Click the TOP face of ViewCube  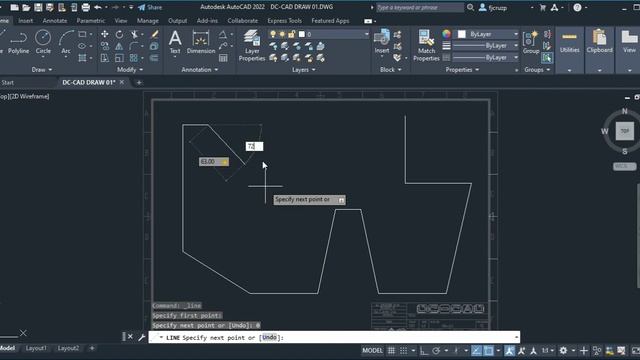pos(624,131)
